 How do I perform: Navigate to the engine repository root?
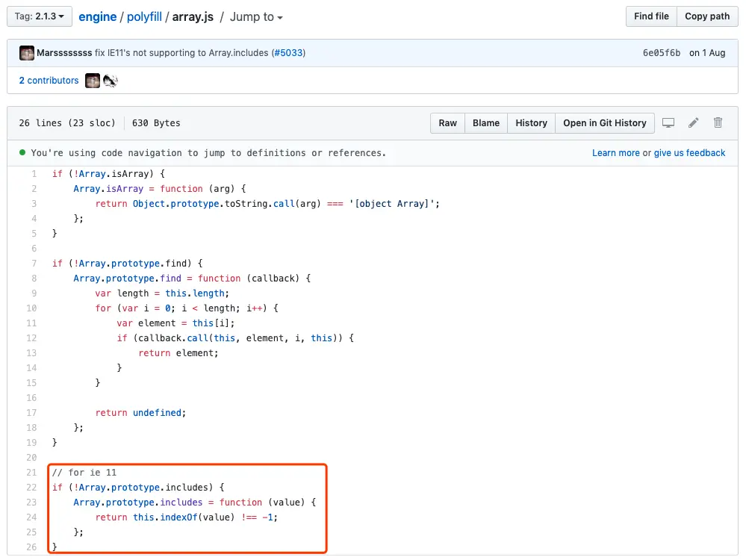[x=97, y=16]
